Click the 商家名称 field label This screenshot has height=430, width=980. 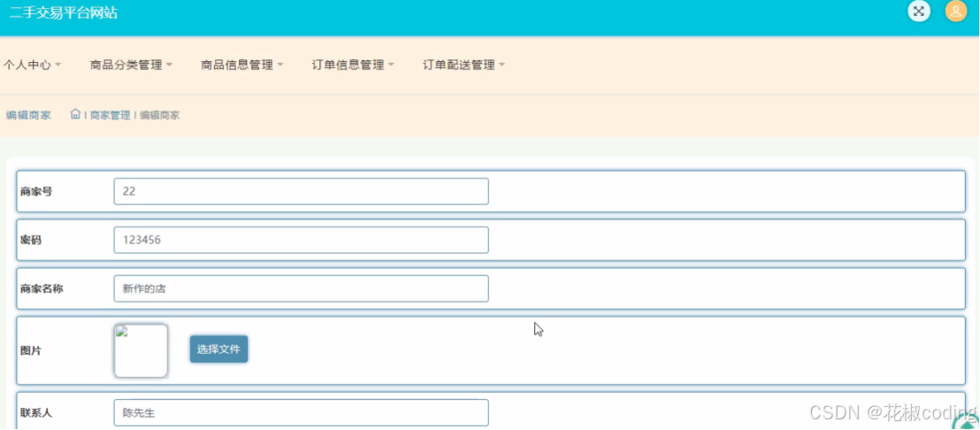pyautogui.click(x=42, y=288)
